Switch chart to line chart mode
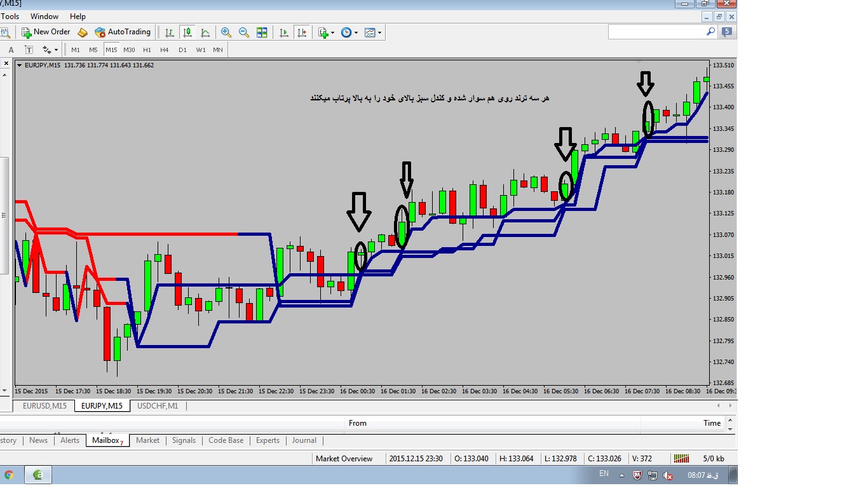Viewport: 868px width, 488px height. [205, 32]
